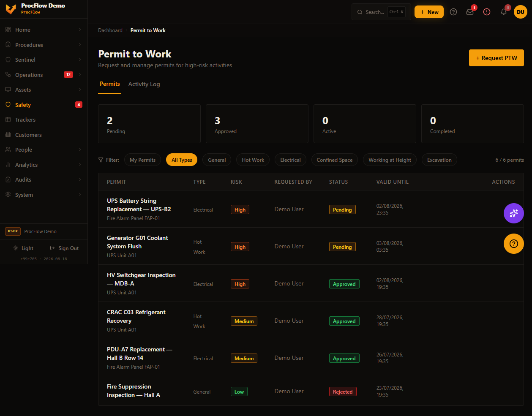Screen dimensions: 532x416
Task: Open HV Switchgear Inspection — MDB-A permit
Action: pyautogui.click(x=311, y=283)
